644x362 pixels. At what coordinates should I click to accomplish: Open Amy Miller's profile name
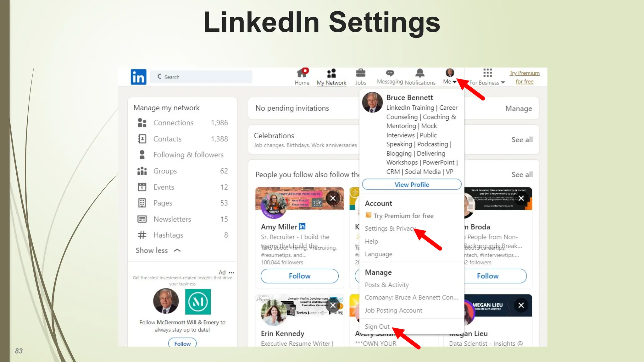279,227
